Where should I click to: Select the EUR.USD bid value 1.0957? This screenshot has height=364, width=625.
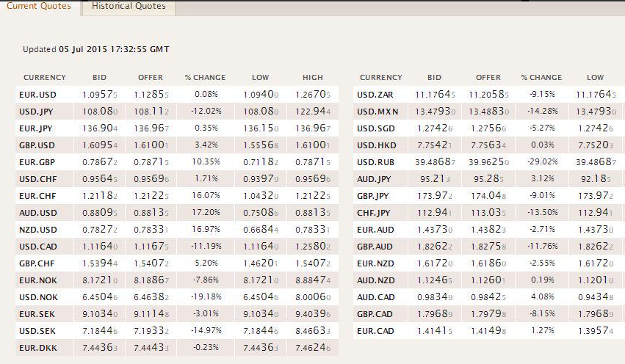coord(100,95)
